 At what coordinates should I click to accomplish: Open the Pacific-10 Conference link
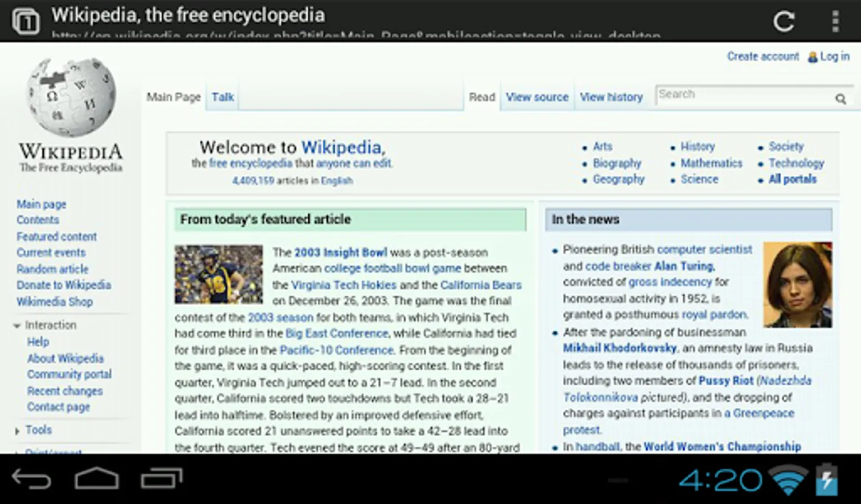[337, 351]
